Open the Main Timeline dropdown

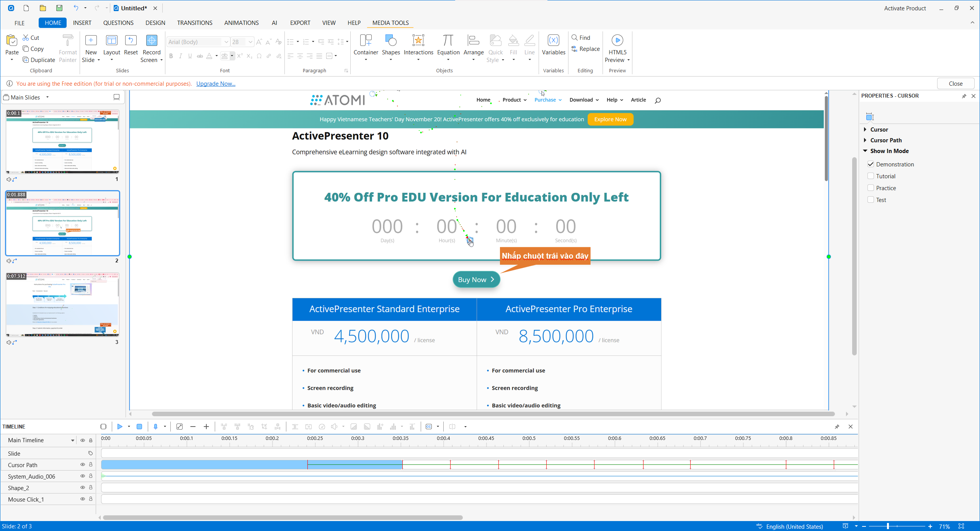(x=72, y=440)
